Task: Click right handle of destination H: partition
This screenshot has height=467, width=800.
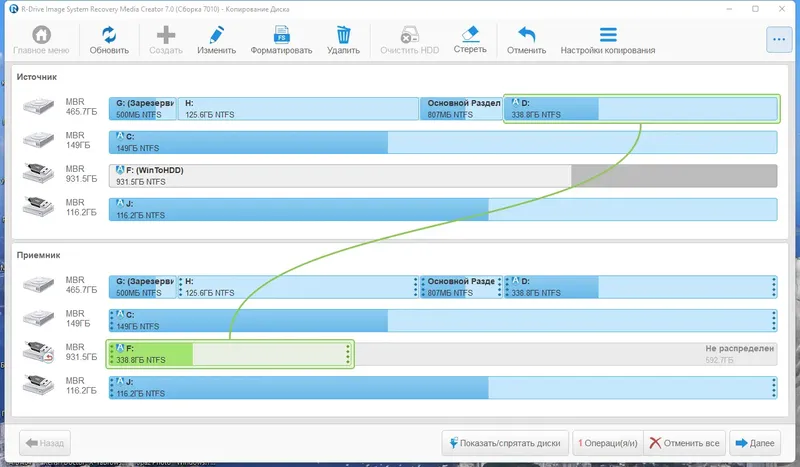Action: (415, 287)
